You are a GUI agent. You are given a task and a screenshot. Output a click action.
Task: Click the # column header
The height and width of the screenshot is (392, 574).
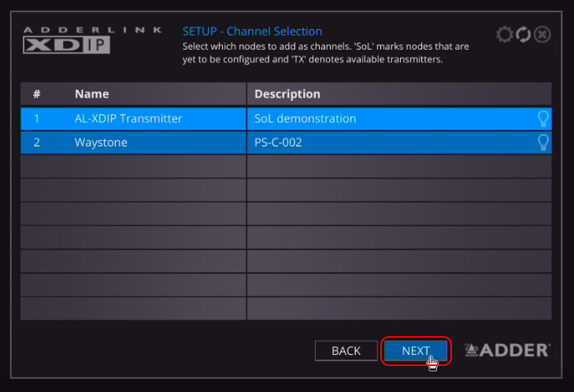coord(36,94)
